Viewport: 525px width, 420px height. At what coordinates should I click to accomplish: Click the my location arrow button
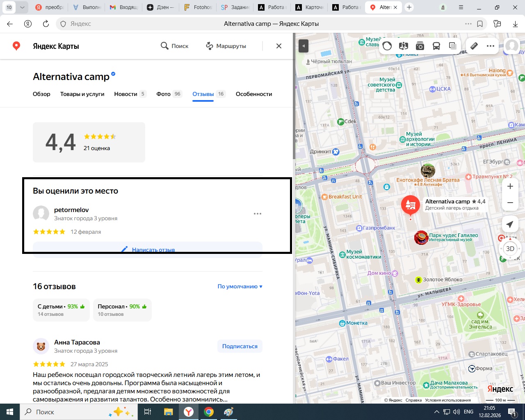tap(510, 224)
